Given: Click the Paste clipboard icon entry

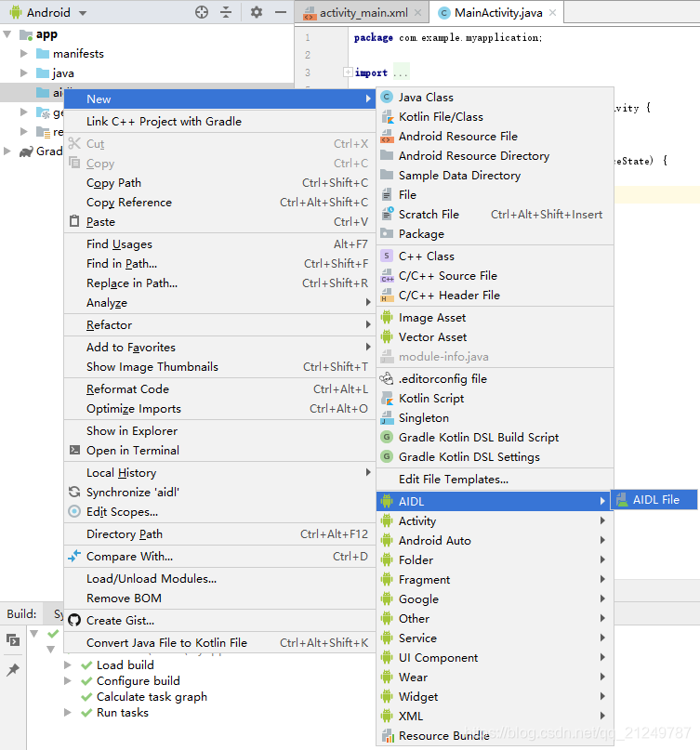Looking at the screenshot, I should tap(74, 221).
